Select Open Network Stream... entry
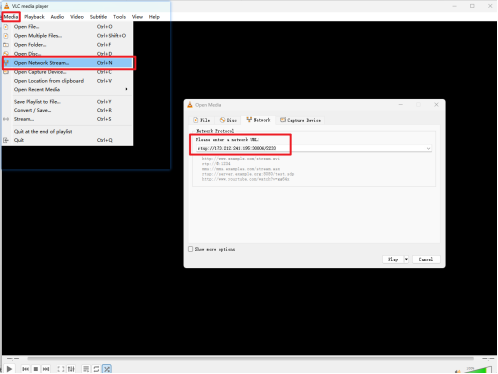The width and height of the screenshot is (498, 374). click(x=68, y=63)
